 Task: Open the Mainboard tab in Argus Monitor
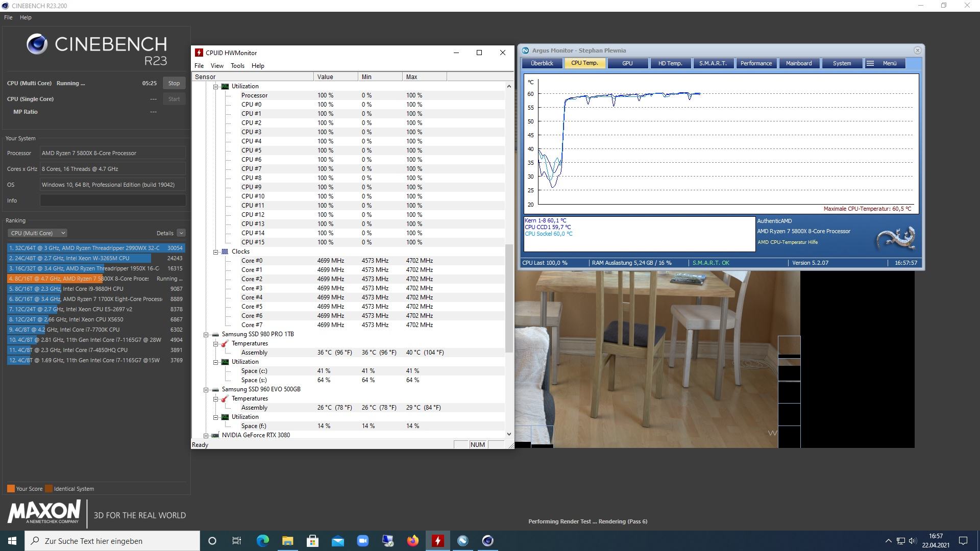point(799,63)
